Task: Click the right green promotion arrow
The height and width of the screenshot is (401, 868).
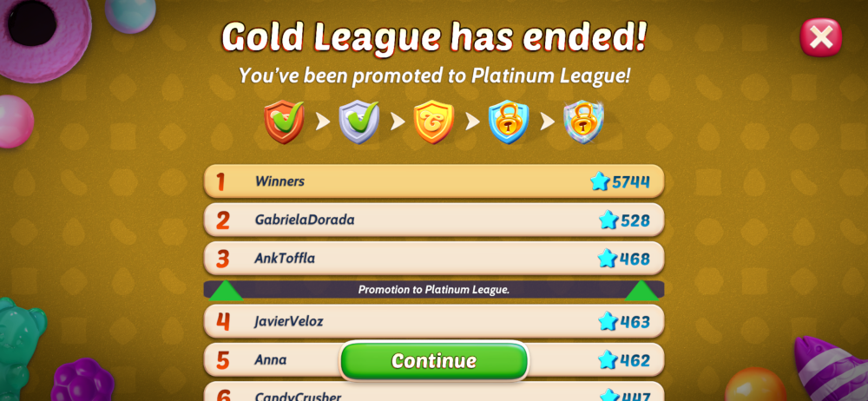Action: click(x=641, y=292)
